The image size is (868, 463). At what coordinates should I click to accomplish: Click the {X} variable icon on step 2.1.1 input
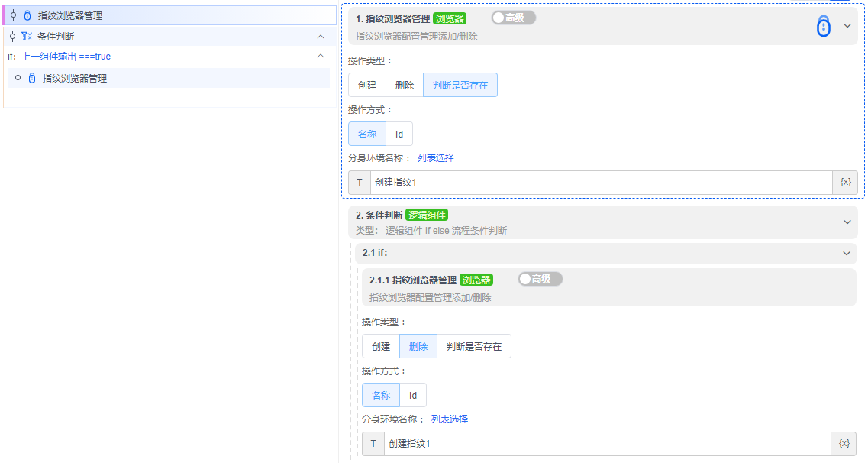[844, 443]
